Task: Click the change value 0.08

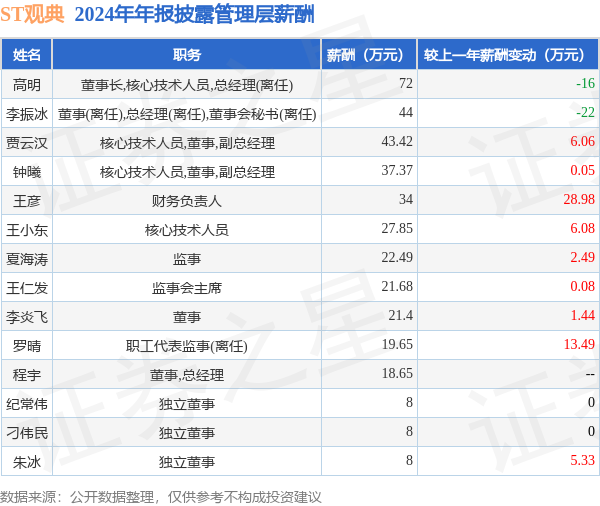Action: [582, 286]
